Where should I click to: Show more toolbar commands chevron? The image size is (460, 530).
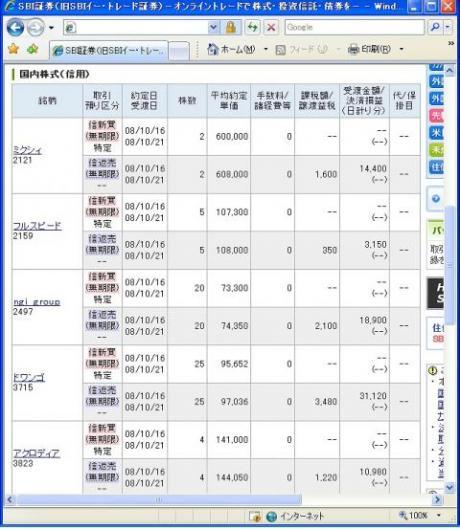tap(451, 44)
